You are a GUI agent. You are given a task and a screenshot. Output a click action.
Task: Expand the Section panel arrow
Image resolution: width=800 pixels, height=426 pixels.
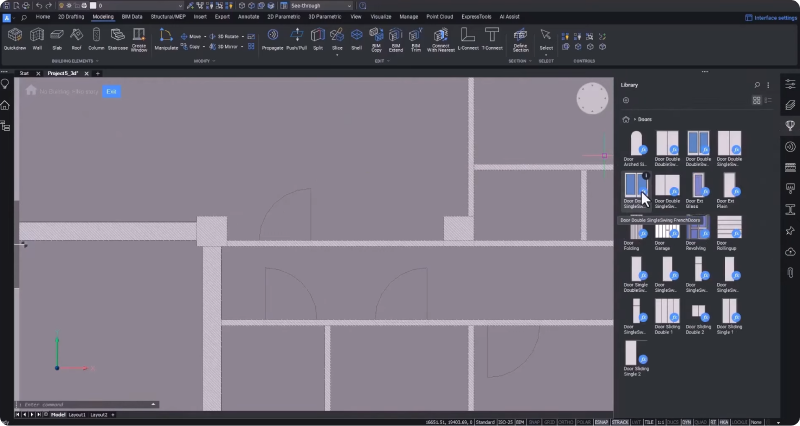530,61
